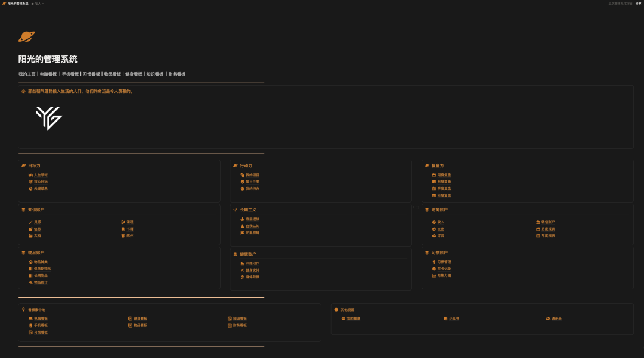Open 知识看板 link under 看板集中地
Image resolution: width=644 pixels, height=358 pixels.
tap(240, 319)
